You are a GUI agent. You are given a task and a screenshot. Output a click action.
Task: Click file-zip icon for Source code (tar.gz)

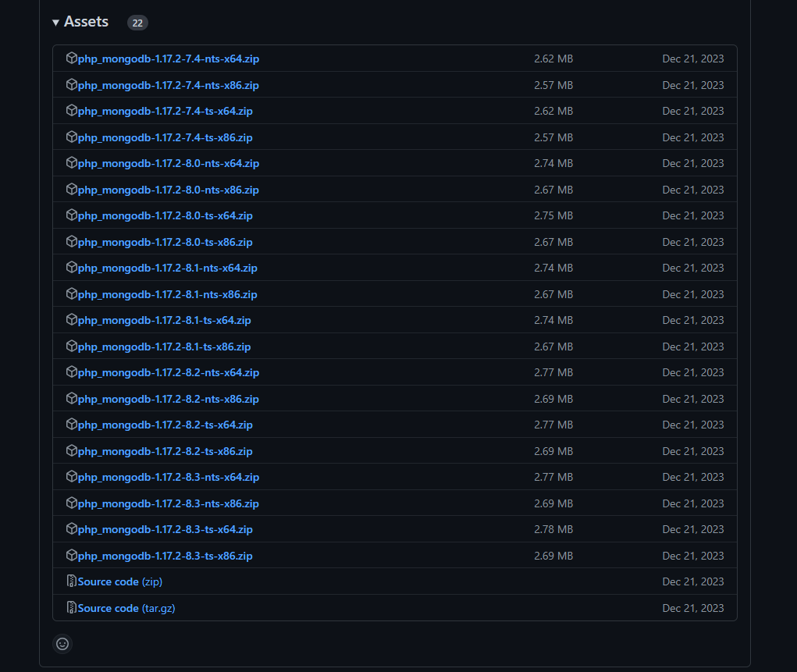72,607
